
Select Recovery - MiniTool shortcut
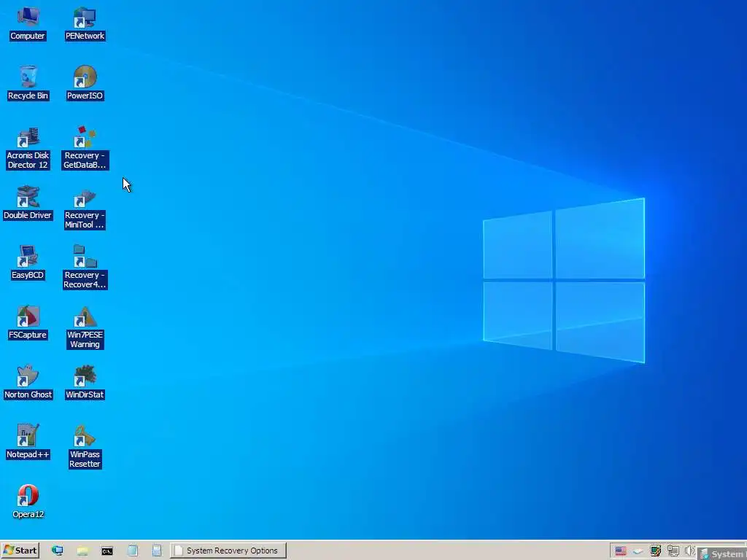tap(85, 208)
